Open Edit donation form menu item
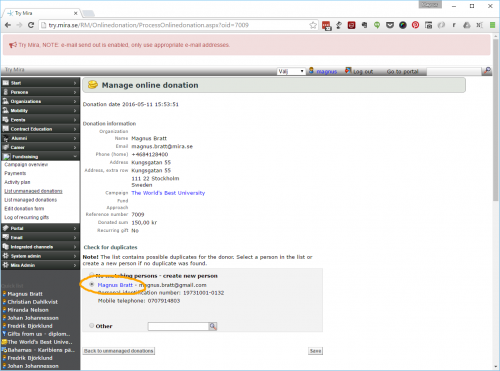Screen dimensions: 500x371 (x=24, y=208)
